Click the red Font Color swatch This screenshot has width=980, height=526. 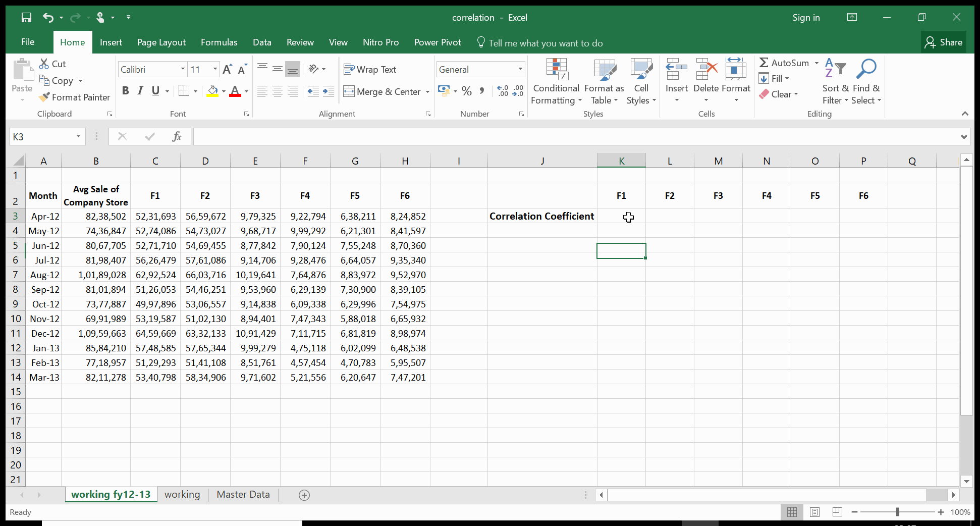coord(235,91)
